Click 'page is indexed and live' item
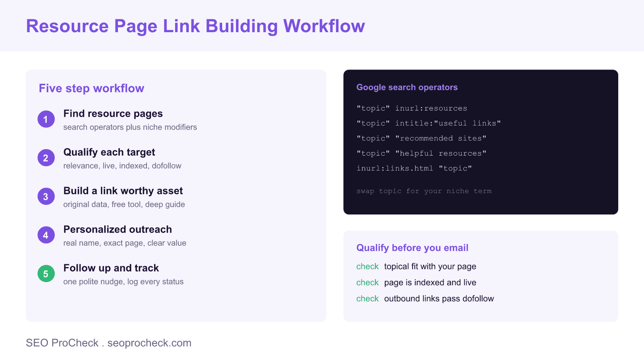The width and height of the screenshot is (644, 362). pos(430,283)
